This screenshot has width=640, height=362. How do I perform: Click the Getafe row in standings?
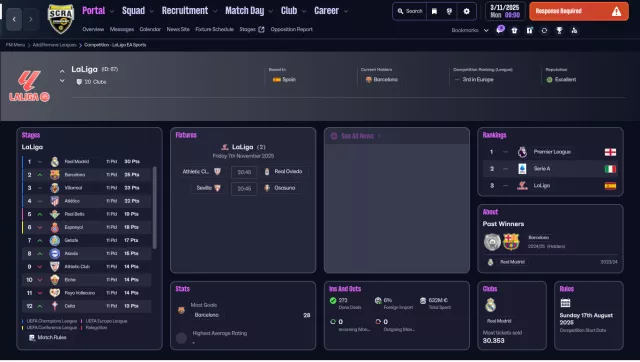pos(87,240)
